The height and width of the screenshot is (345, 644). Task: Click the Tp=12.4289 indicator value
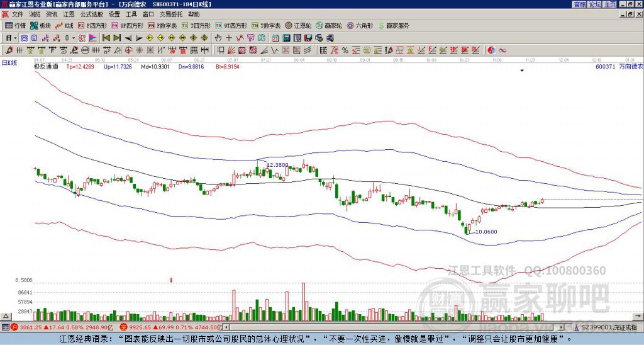[80, 66]
